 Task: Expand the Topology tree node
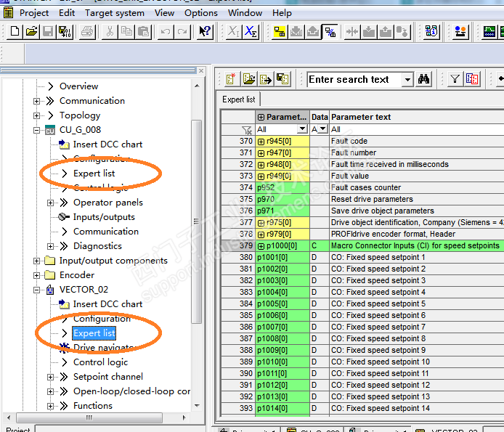click(x=36, y=115)
